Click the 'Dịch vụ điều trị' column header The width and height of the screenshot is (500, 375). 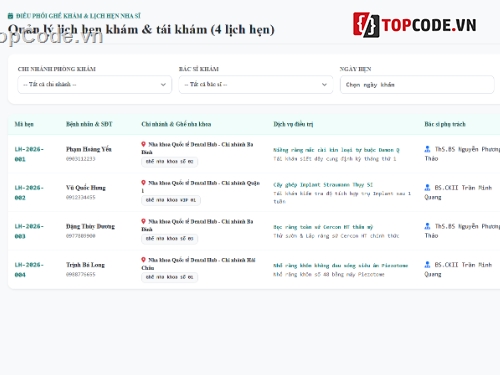click(x=293, y=124)
